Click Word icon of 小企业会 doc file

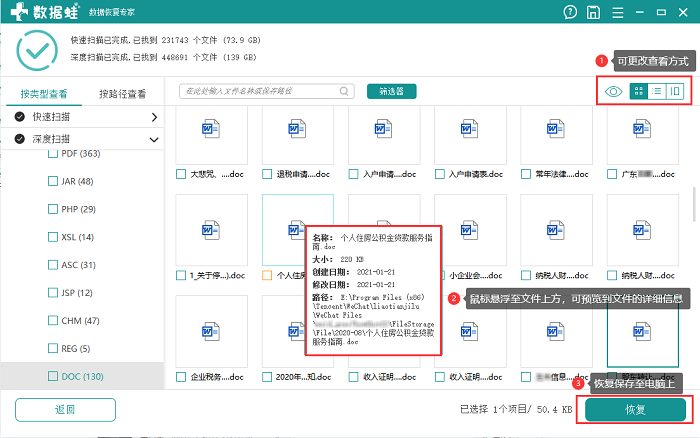(469, 230)
